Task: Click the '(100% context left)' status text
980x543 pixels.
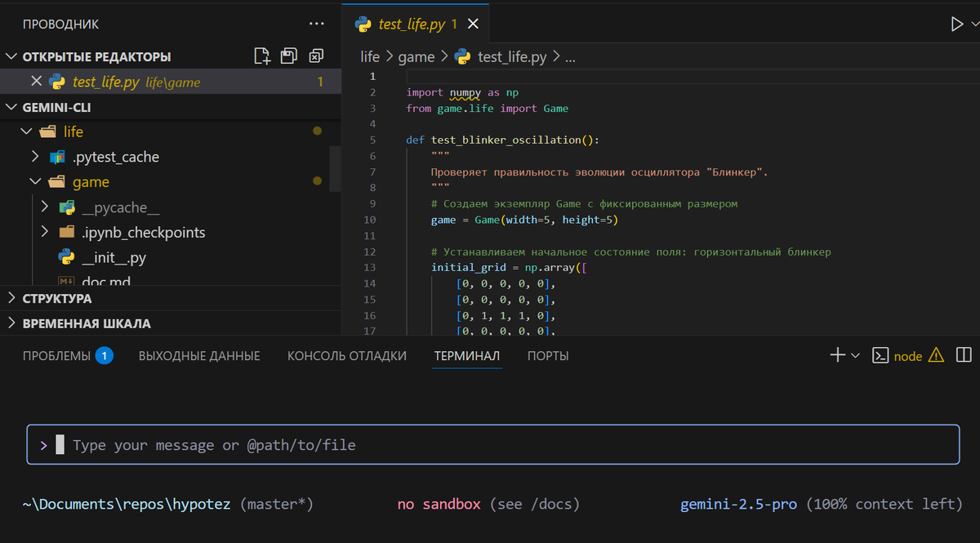Action: pos(884,504)
